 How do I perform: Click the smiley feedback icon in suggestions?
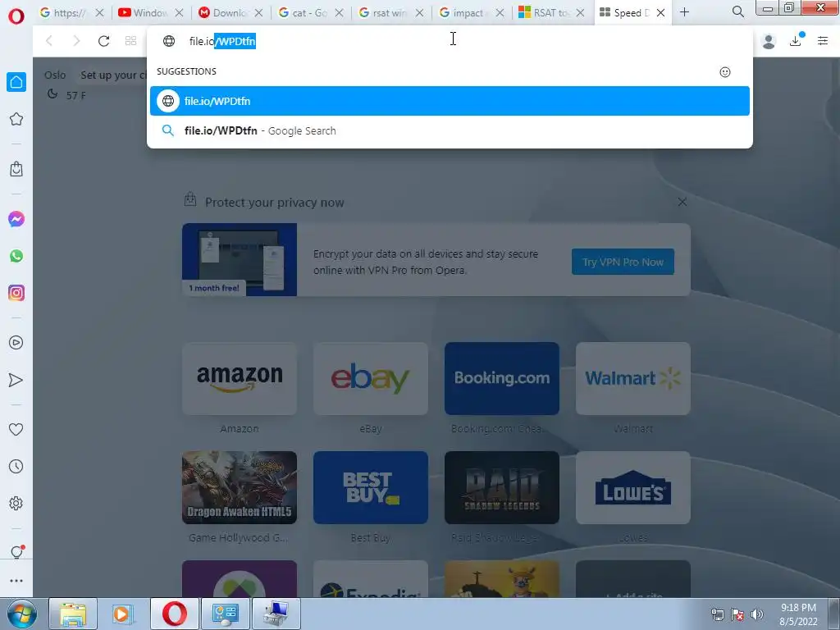pyautogui.click(x=725, y=72)
